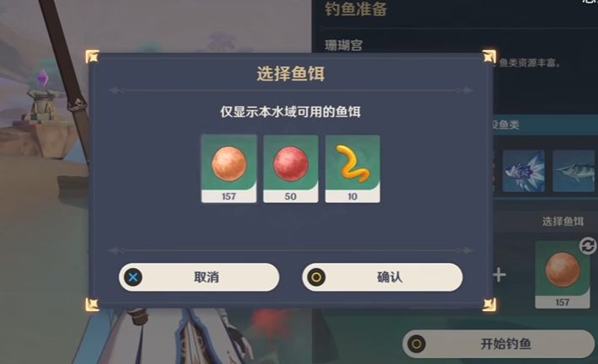This screenshot has height=364, width=598.
Task: Click the 10 count under worm bait
Action: tap(353, 196)
